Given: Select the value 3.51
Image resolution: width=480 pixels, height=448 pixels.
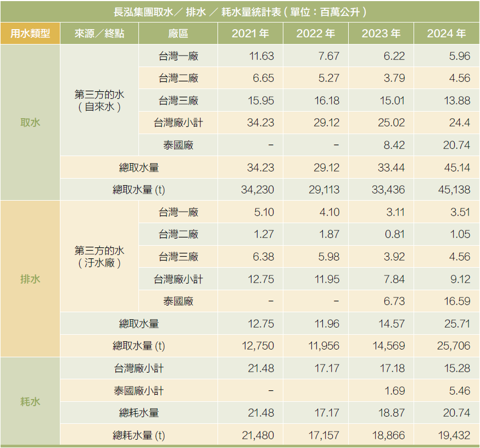Looking at the screenshot, I should (460, 212).
